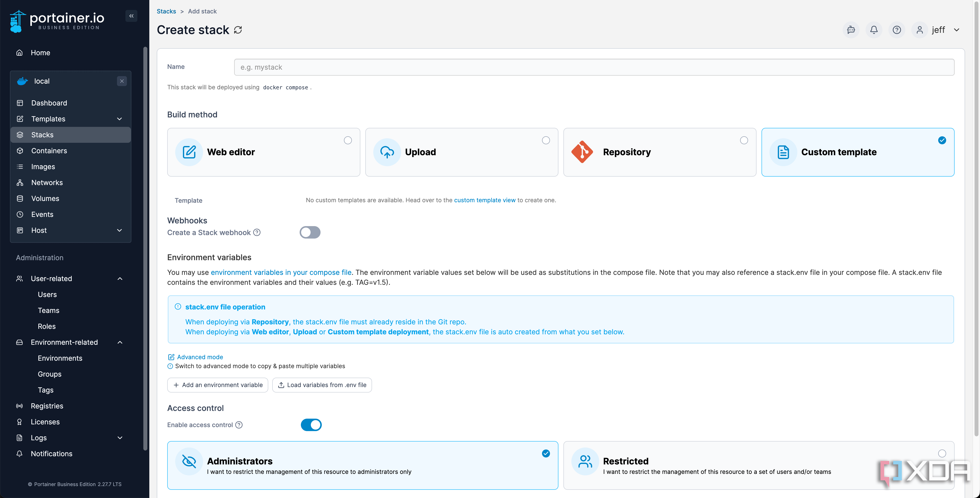Image resolution: width=980 pixels, height=498 pixels.
Task: Close the local environment with X
Action: pos(122,81)
